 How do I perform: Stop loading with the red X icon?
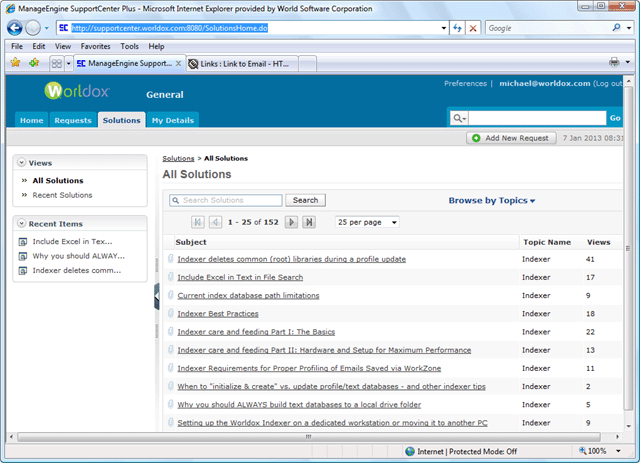[473, 28]
